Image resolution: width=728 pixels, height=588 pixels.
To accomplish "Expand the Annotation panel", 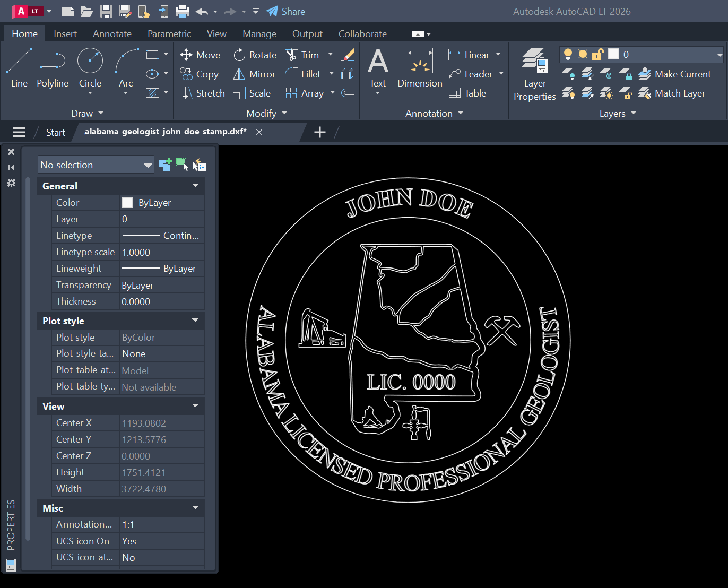I will pos(435,113).
